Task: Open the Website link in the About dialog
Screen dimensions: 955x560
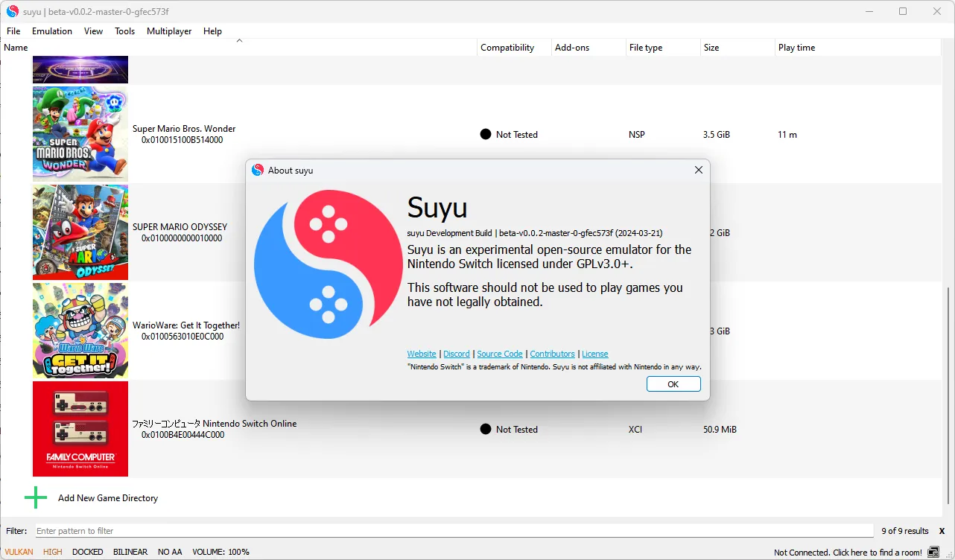Action: [x=421, y=354]
